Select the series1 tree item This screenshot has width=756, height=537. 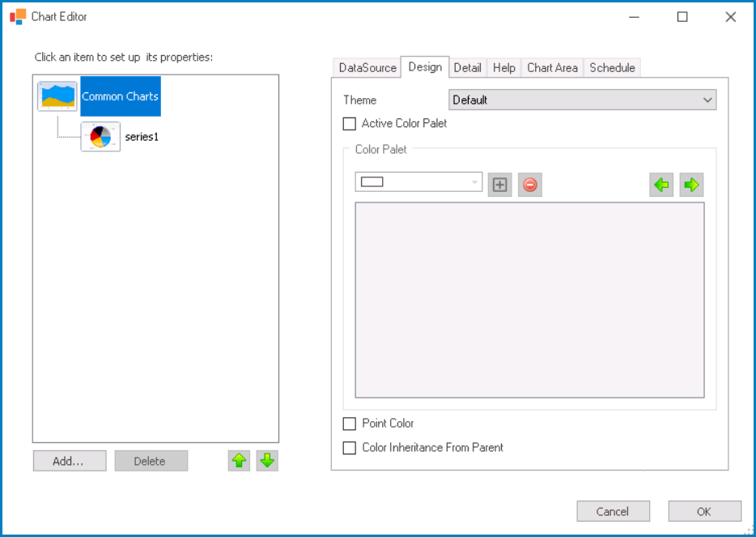click(142, 137)
